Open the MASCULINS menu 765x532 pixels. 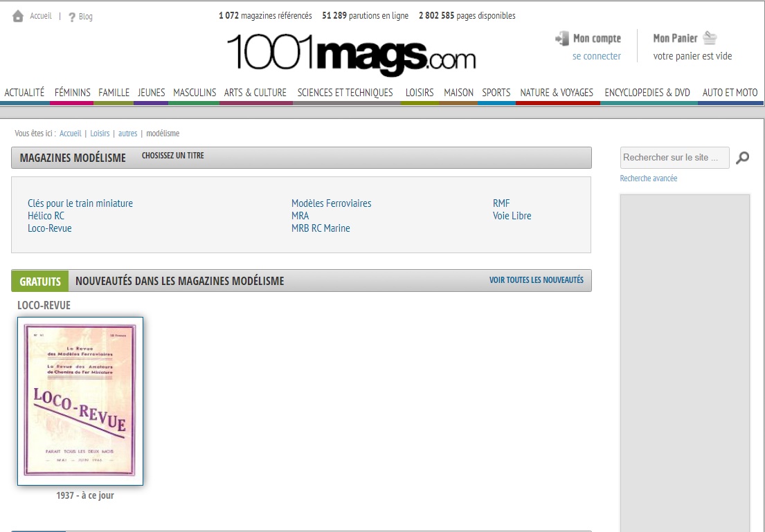(x=195, y=93)
